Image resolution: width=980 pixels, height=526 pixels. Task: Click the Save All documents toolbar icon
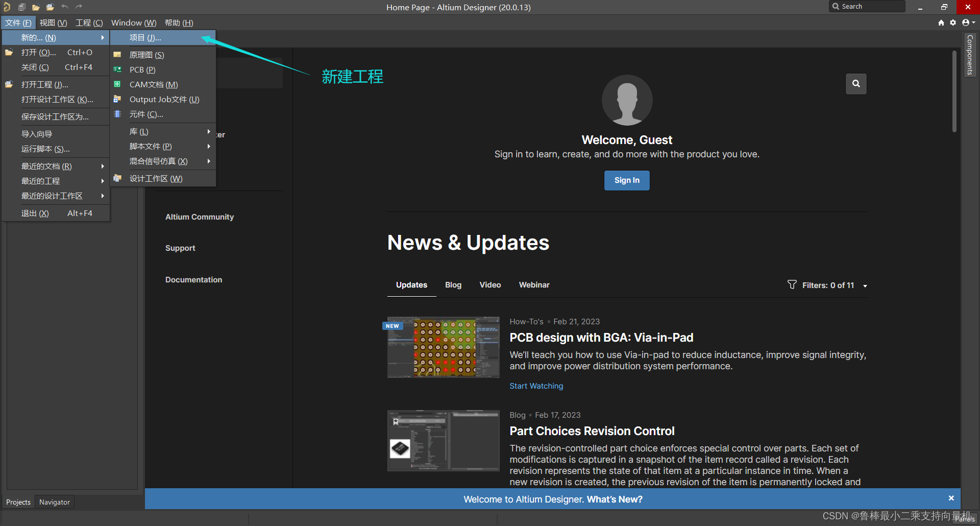click(x=22, y=7)
